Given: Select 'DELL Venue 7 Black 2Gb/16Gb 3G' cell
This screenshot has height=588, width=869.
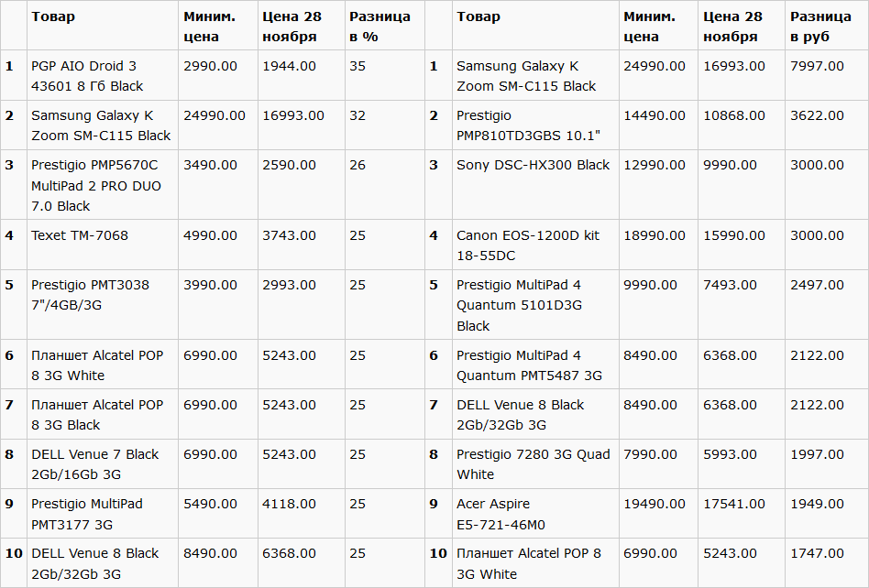Looking at the screenshot, I should click(x=95, y=464).
